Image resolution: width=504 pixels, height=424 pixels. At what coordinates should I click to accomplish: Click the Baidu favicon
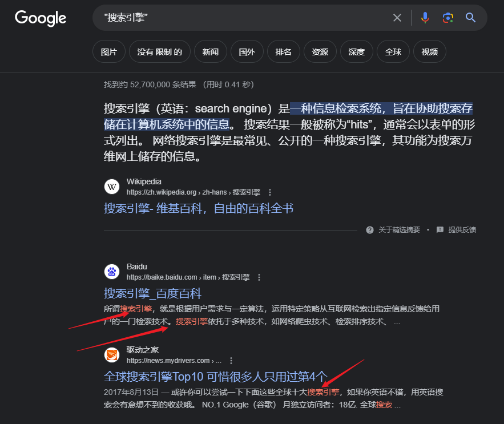click(112, 272)
